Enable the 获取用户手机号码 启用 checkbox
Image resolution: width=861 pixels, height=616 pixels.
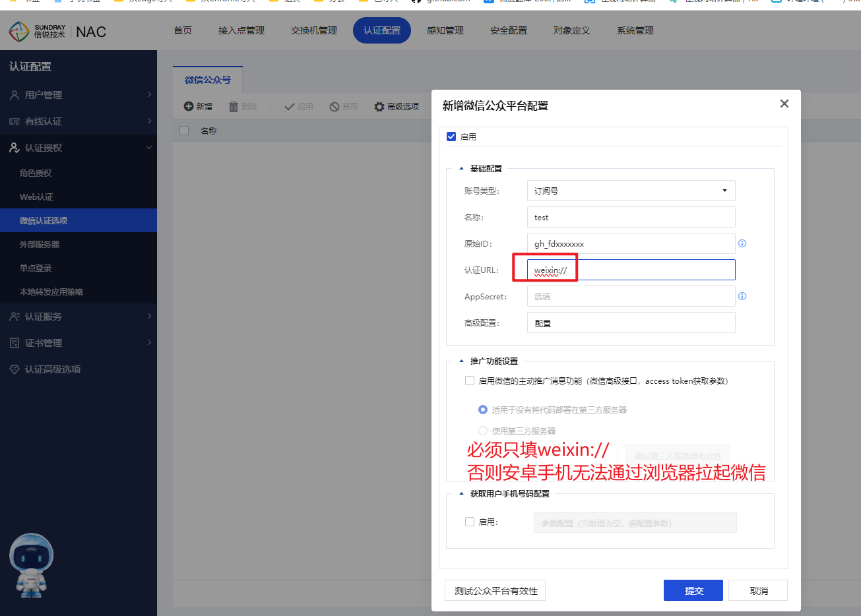(x=470, y=522)
